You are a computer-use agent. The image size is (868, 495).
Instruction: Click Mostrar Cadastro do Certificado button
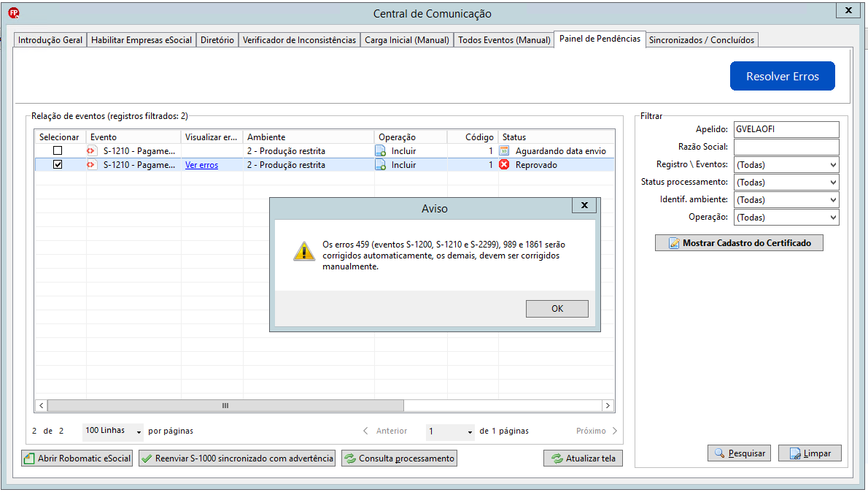pos(739,243)
